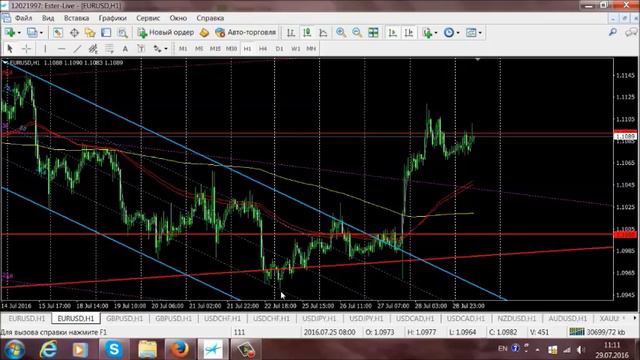Open the chat bubbles icon

pyautogui.click(x=631, y=32)
